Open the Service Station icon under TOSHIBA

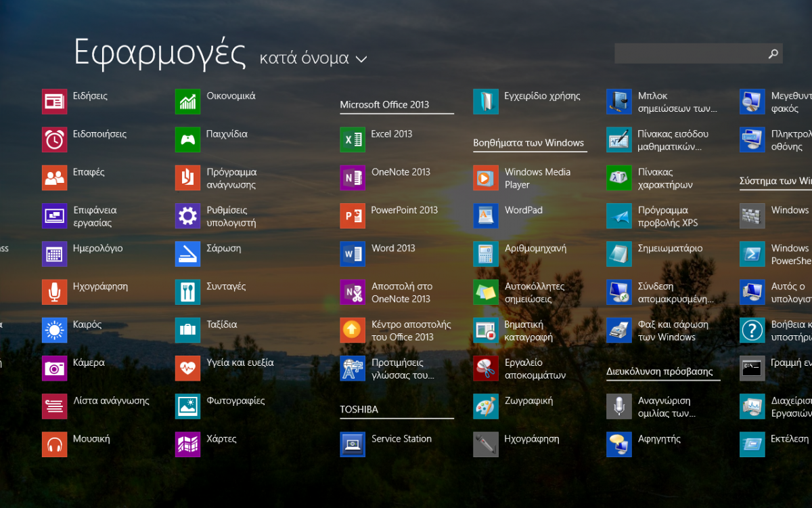(353, 444)
